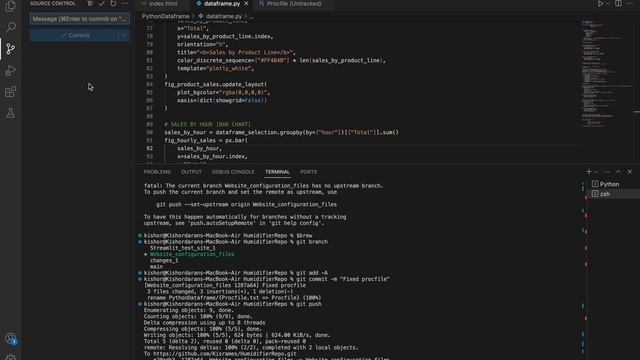The height and width of the screenshot is (360, 640).
Task: Select the Source Control activity bar icon
Action: [11, 49]
